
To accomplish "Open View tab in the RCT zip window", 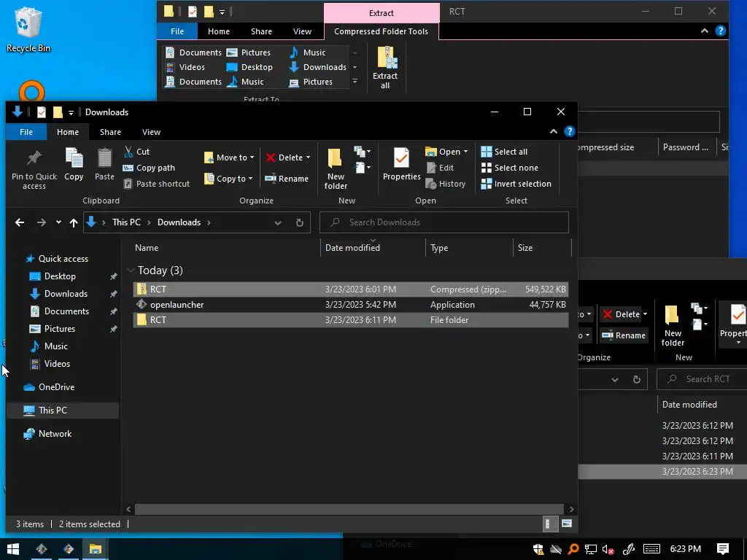I will coord(302,31).
